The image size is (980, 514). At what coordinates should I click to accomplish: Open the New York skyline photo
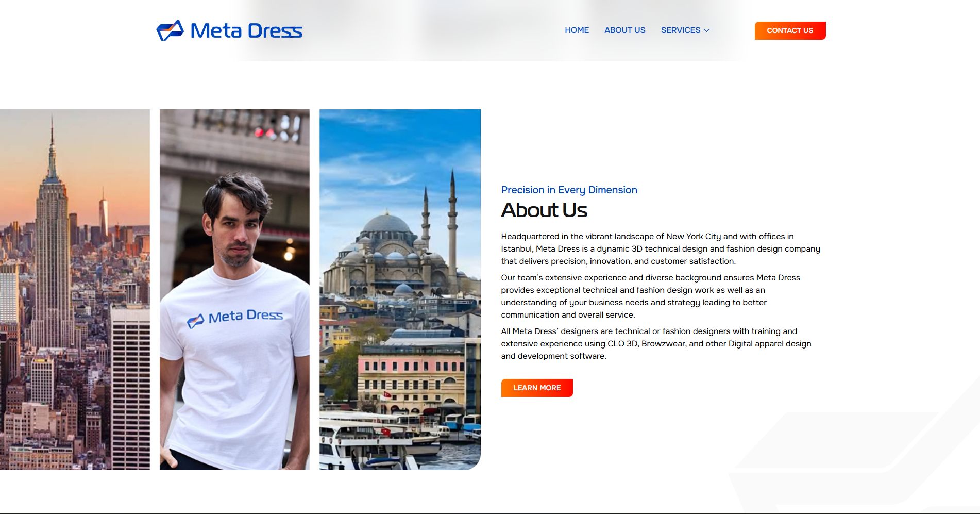click(75, 289)
